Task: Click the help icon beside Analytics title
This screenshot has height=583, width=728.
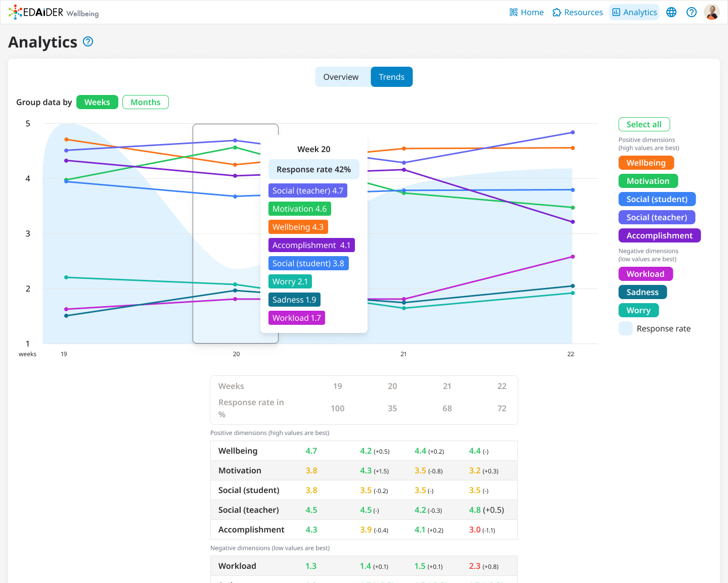Action: click(88, 41)
